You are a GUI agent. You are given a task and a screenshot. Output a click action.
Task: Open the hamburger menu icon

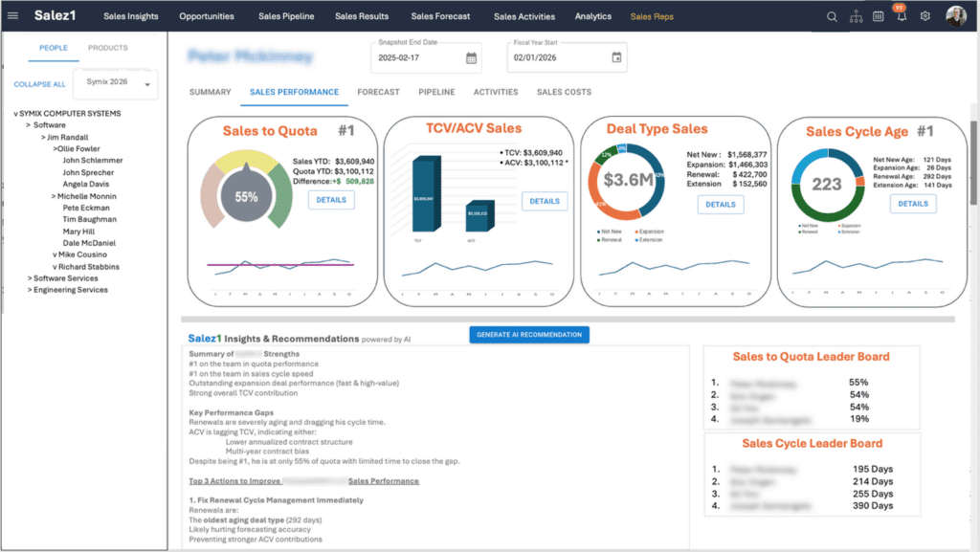click(13, 16)
